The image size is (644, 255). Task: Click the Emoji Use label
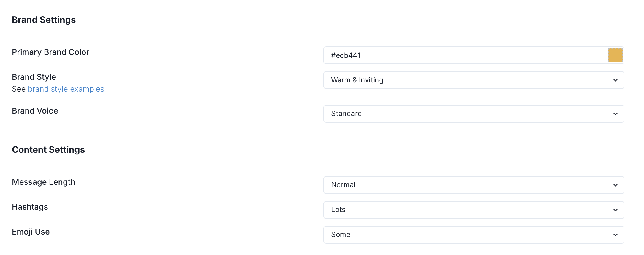click(31, 232)
